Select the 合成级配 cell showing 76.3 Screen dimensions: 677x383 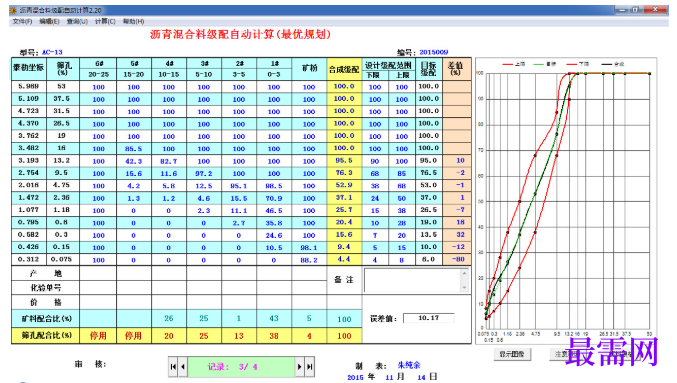point(344,173)
